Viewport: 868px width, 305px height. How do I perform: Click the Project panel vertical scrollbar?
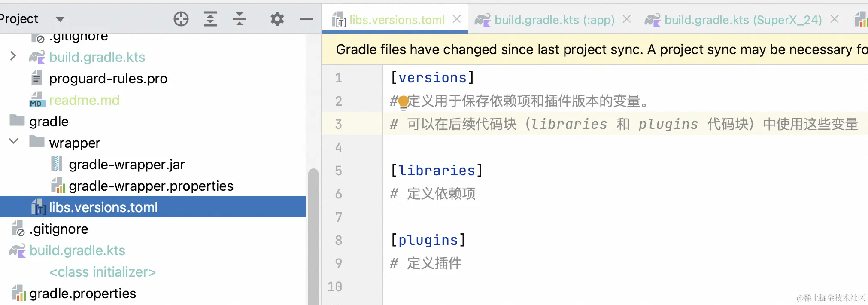click(x=313, y=236)
